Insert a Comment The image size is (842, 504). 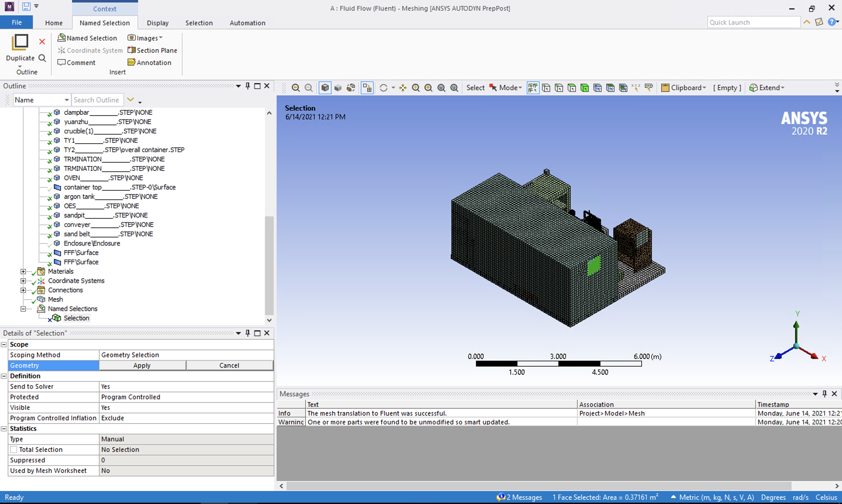[76, 63]
